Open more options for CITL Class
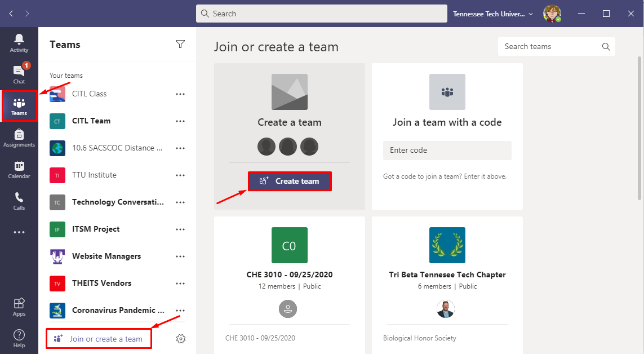The image size is (644, 354). [x=180, y=94]
